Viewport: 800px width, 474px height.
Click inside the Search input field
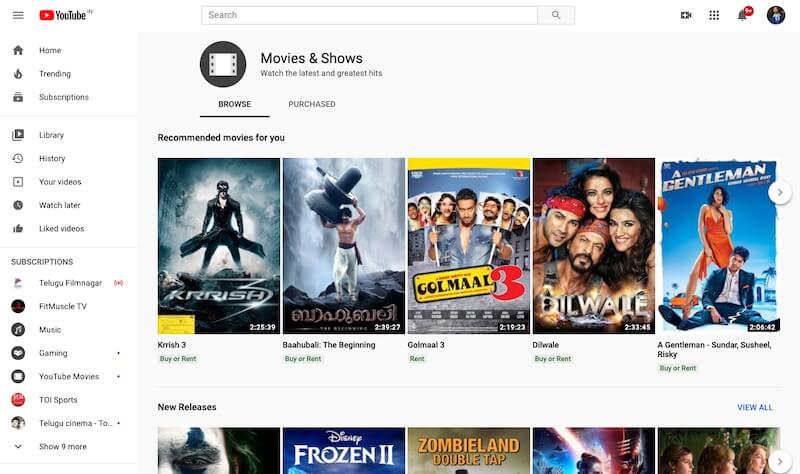[x=370, y=15]
